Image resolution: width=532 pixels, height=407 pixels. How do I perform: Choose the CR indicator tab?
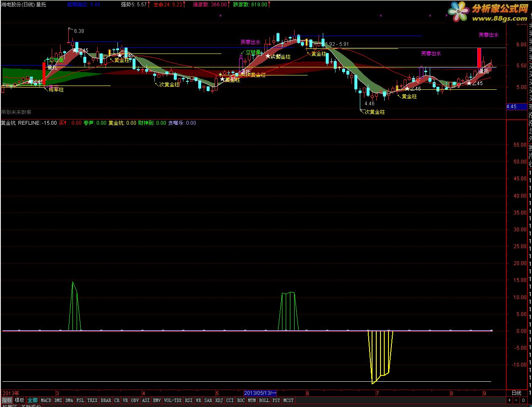coord(117,400)
